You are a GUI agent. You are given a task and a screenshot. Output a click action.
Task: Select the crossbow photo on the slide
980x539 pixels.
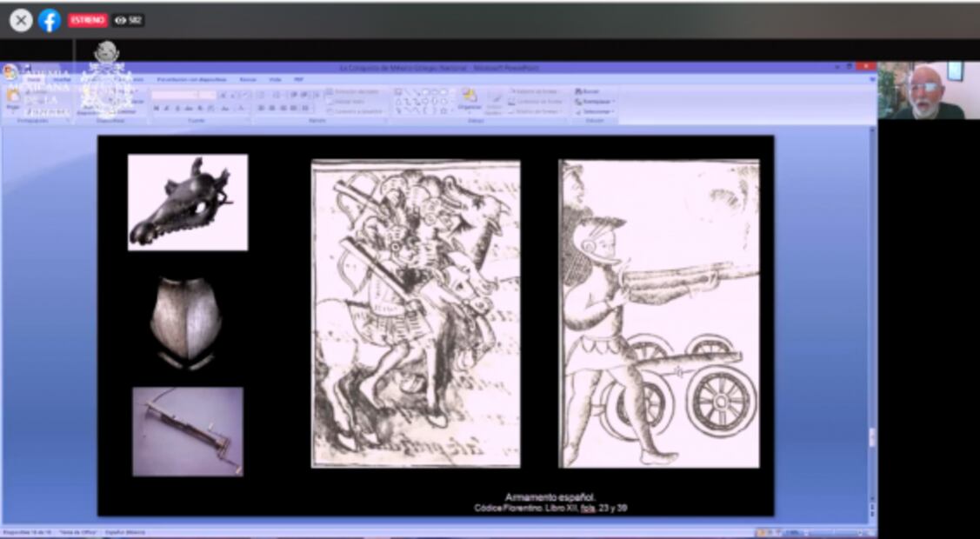(x=187, y=431)
